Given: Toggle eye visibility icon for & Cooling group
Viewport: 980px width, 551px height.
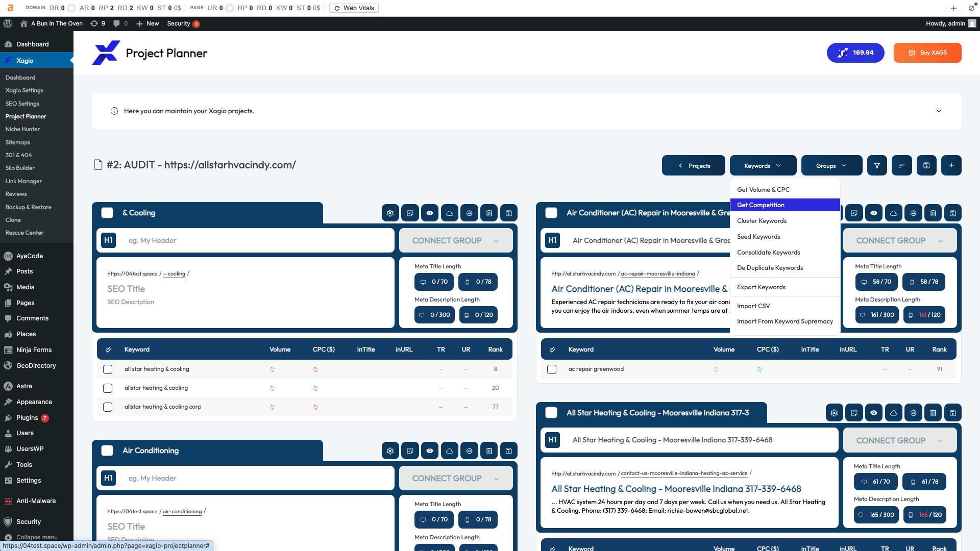Looking at the screenshot, I should pos(430,213).
